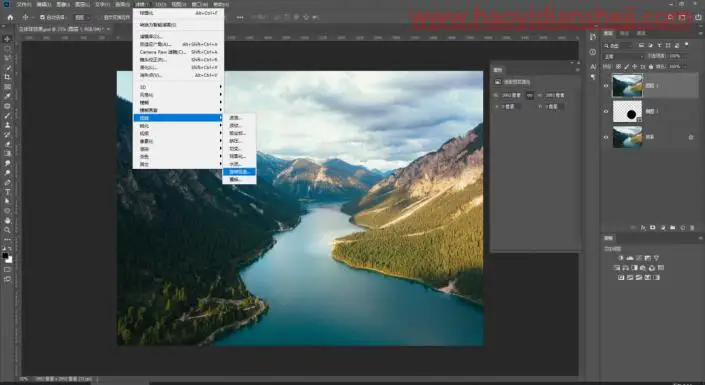Choose the last Distort submenu item
The width and height of the screenshot is (705, 385).
click(x=239, y=179)
